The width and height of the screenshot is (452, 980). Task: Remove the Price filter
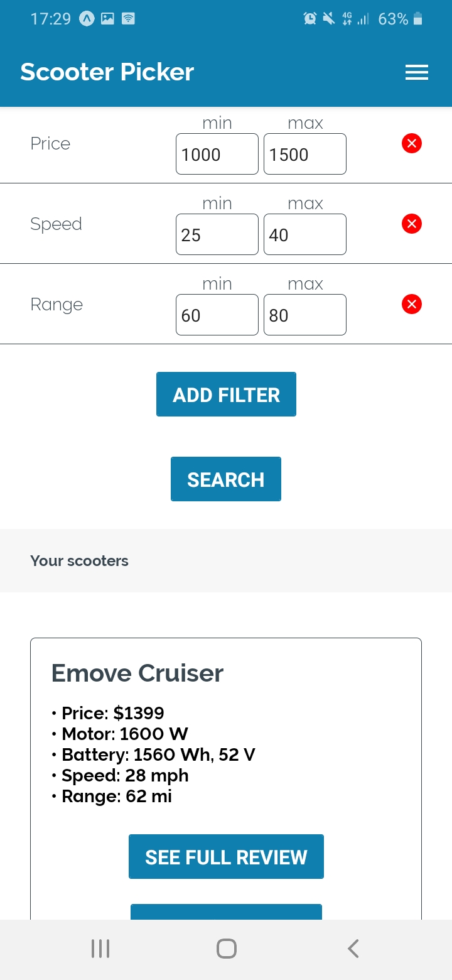pyautogui.click(x=411, y=144)
